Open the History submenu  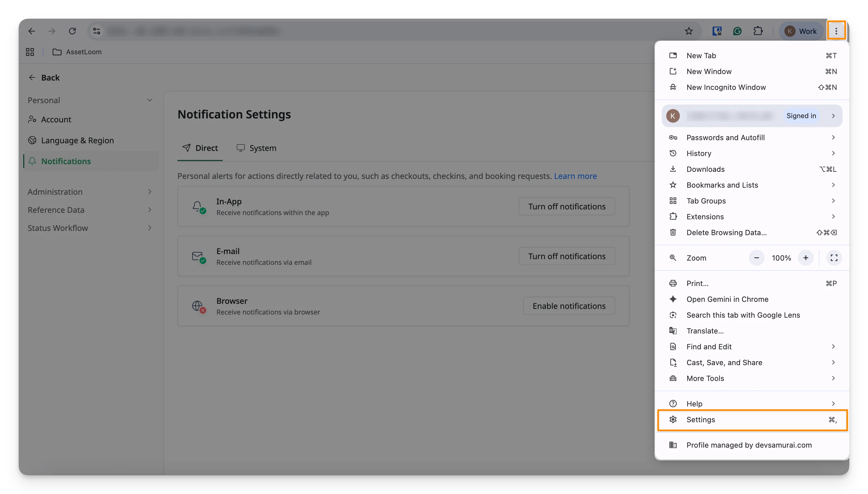(x=752, y=153)
